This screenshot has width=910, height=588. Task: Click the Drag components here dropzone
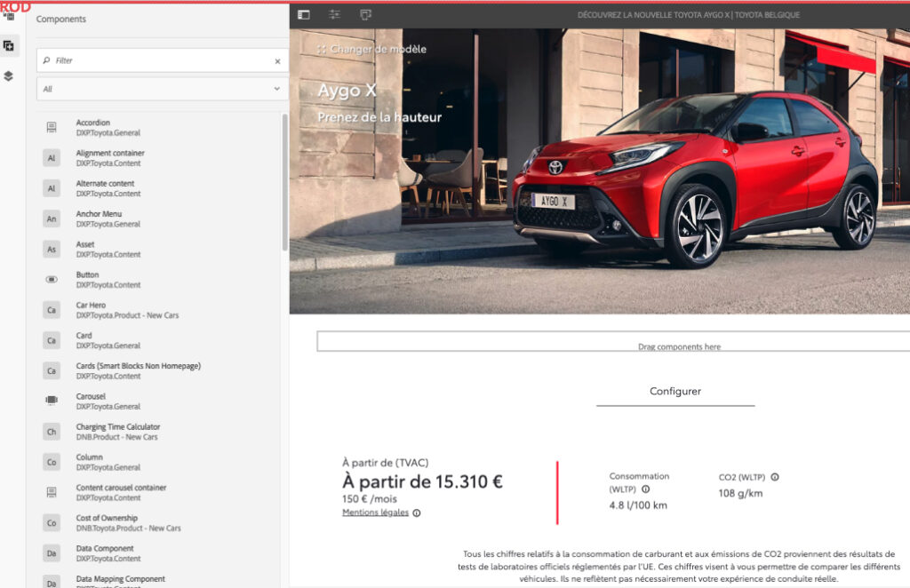pyautogui.click(x=613, y=342)
